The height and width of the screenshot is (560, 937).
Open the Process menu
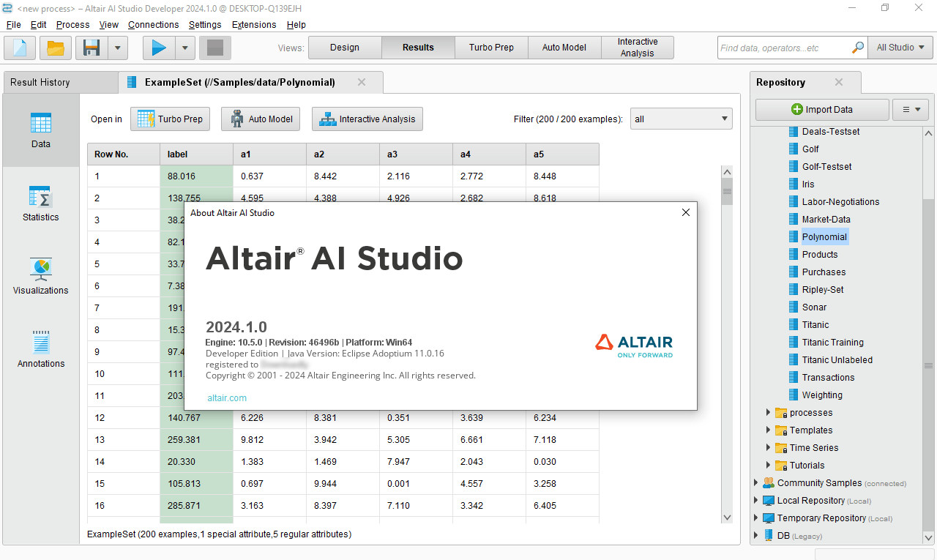coord(72,24)
